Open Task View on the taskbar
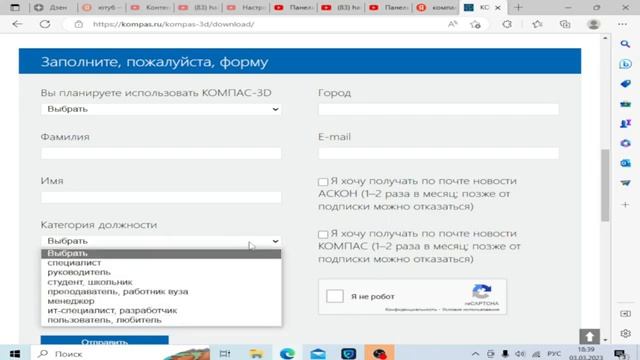The image size is (640, 360). pyautogui.click(x=225, y=353)
